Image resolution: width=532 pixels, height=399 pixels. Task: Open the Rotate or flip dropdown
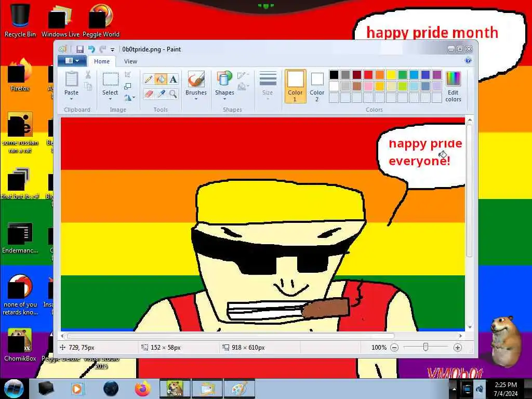point(129,98)
